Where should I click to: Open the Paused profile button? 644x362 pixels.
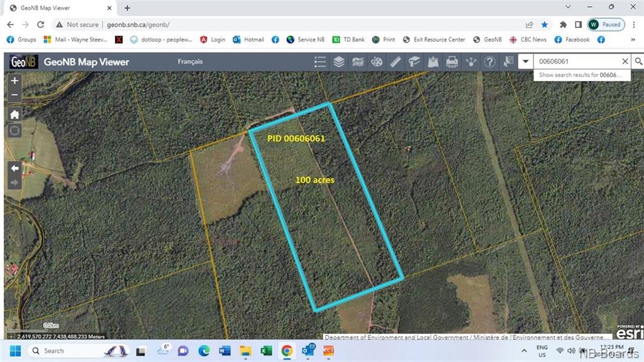pyautogui.click(x=606, y=25)
